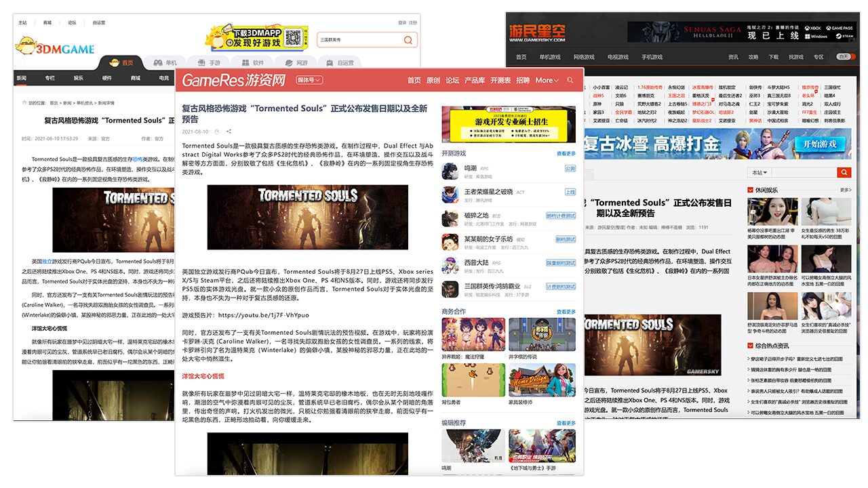Viewport: 868px width, 488px height.
Task: Click the Gamersky red search button
Action: (844, 172)
